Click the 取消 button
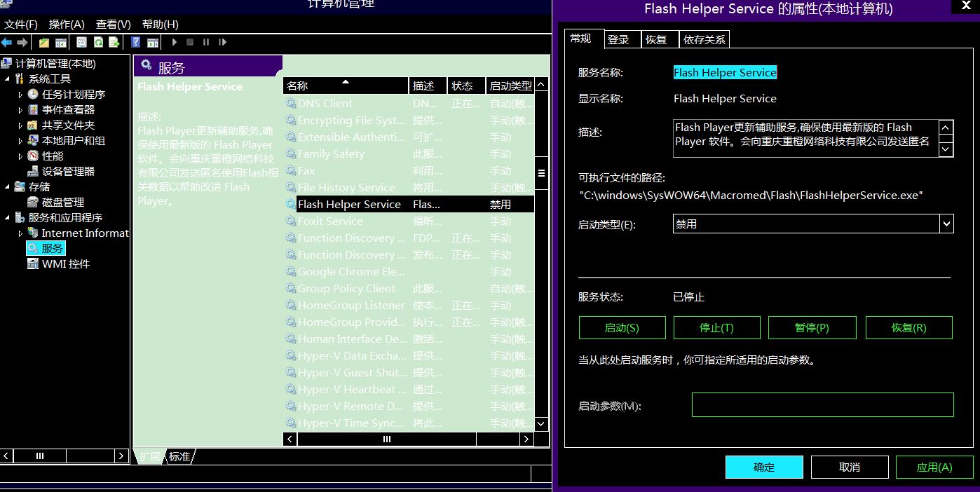This screenshot has width=980, height=492. click(x=850, y=467)
